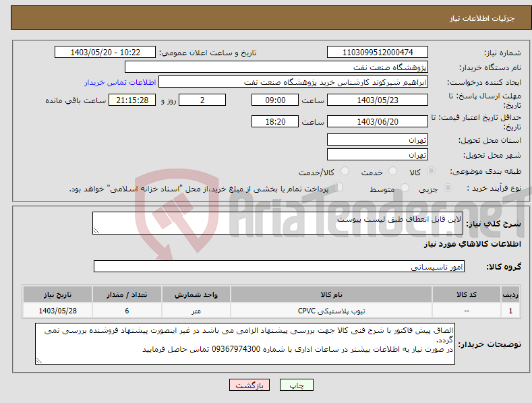
Task: Click the resize grip of شرح کلی نیاز box
Action: click(x=96, y=230)
